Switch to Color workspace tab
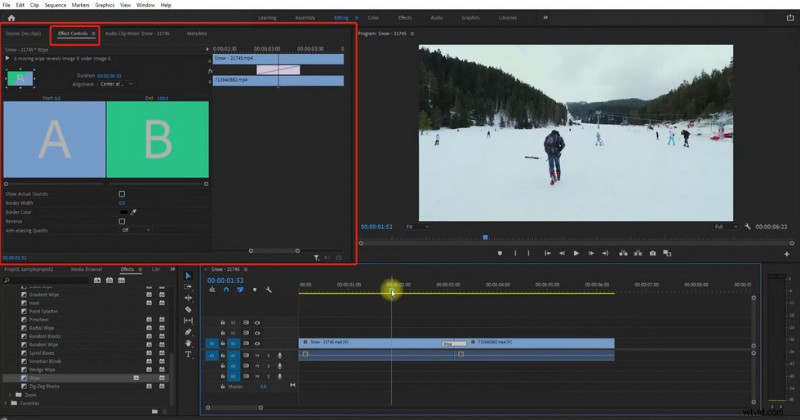Image resolution: width=800 pixels, height=420 pixels. click(x=373, y=17)
